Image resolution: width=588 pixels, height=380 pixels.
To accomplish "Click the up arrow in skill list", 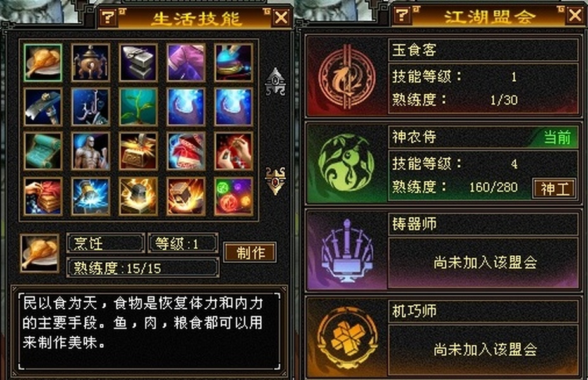I will tap(276, 81).
